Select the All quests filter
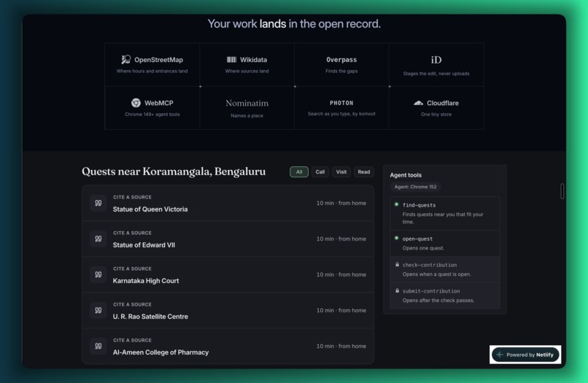 [x=299, y=172]
